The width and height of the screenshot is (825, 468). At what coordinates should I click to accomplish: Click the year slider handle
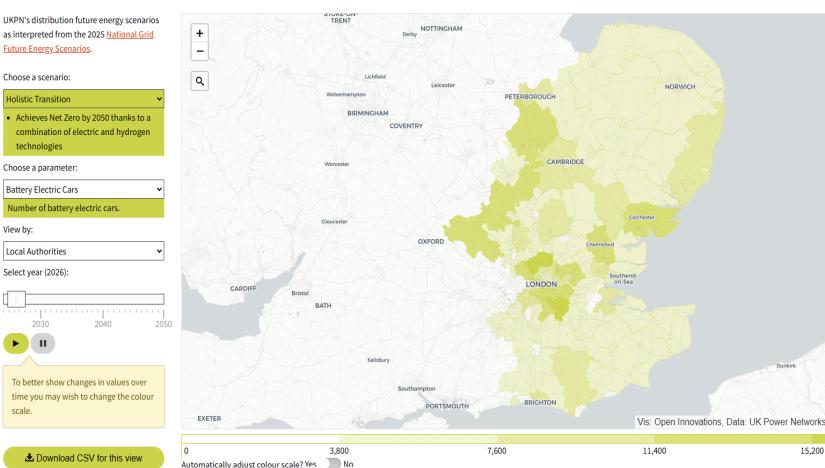pyautogui.click(x=16, y=299)
